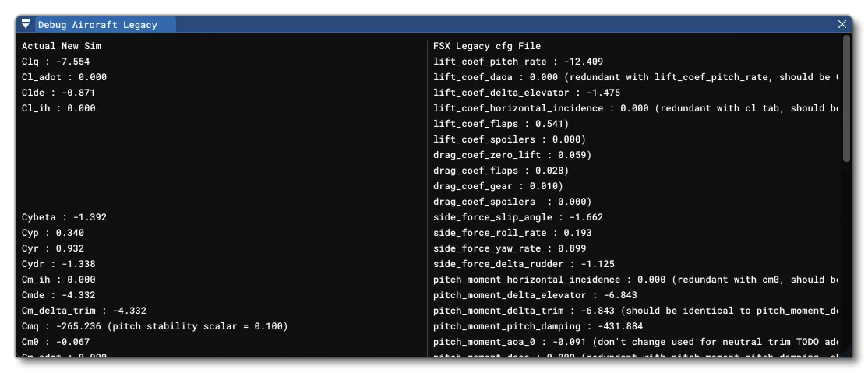The width and height of the screenshot is (868, 373).
Task: Select the Cm_ih : 0.000 line
Action: coord(58,280)
